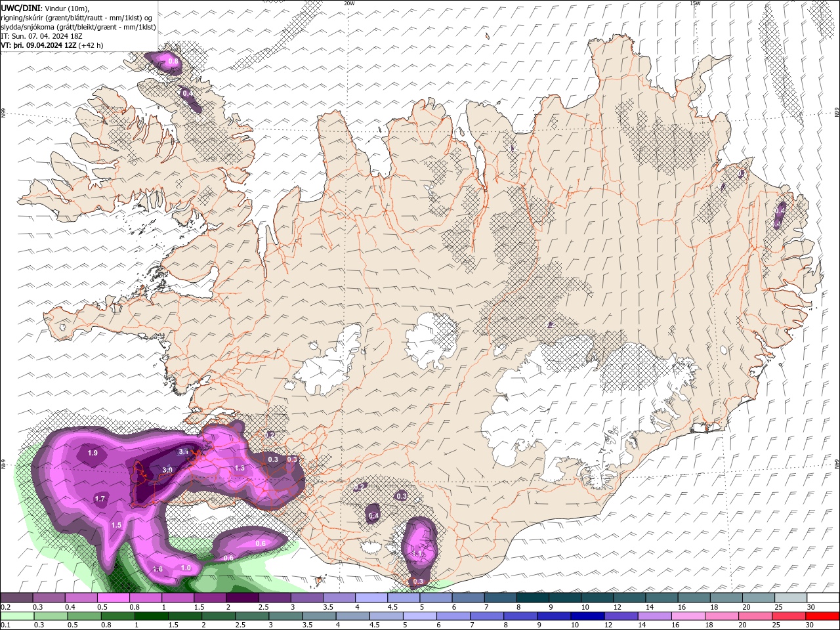Click the 0.1 label in the bottom legend row
This screenshot has width=840, height=630.
point(6,625)
